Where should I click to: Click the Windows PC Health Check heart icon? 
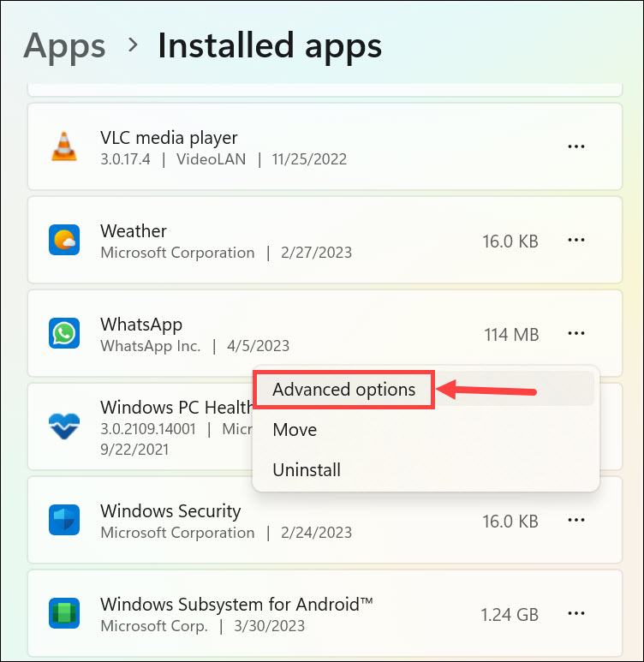click(x=64, y=426)
